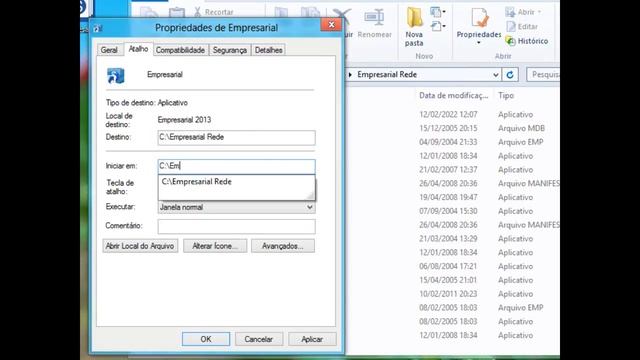640x360 pixels.
Task: Create a folder with the Nova pasta icon
Action: 414,18
